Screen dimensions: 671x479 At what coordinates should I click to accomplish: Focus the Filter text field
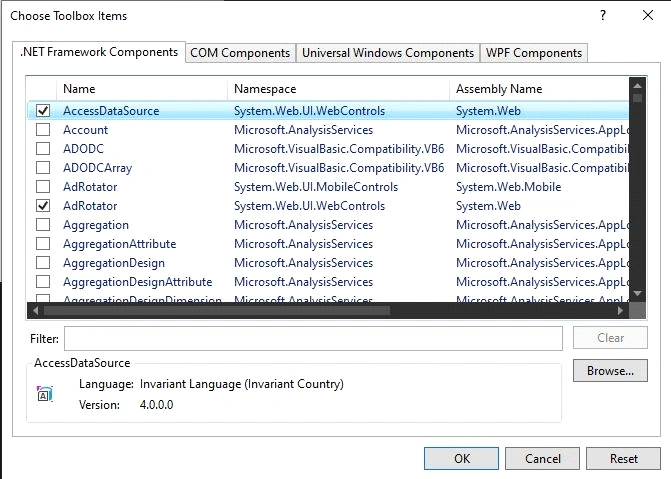tap(313, 339)
